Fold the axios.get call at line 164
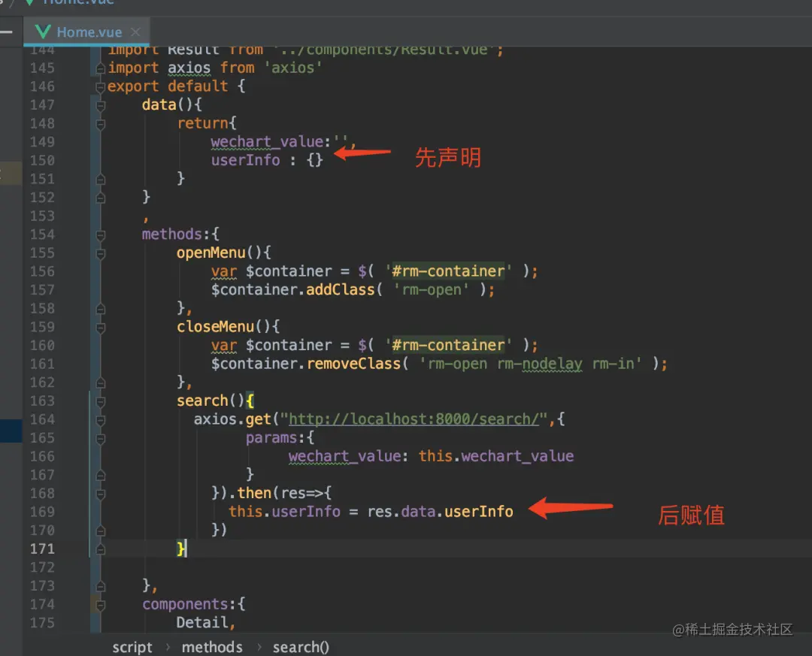Viewport: 812px width, 656px height. [101, 420]
